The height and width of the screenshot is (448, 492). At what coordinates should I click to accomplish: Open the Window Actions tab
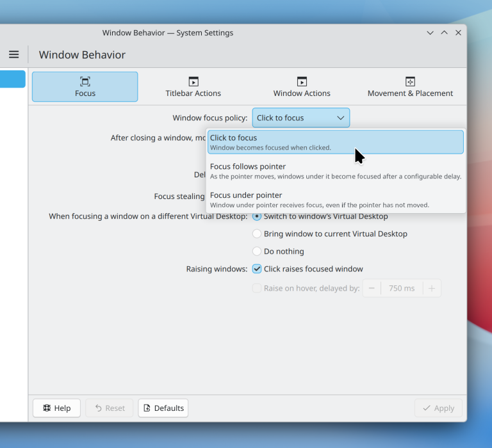click(x=302, y=86)
